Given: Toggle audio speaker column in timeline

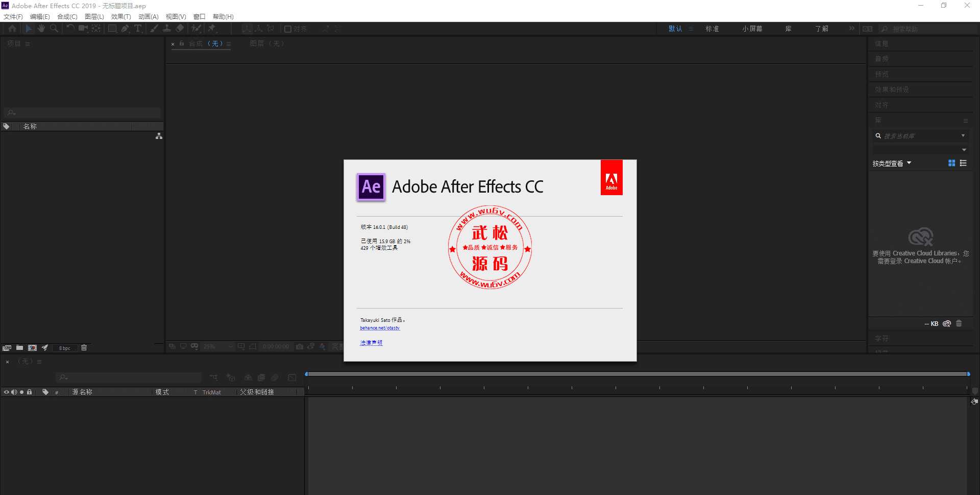Looking at the screenshot, I should pos(14,392).
